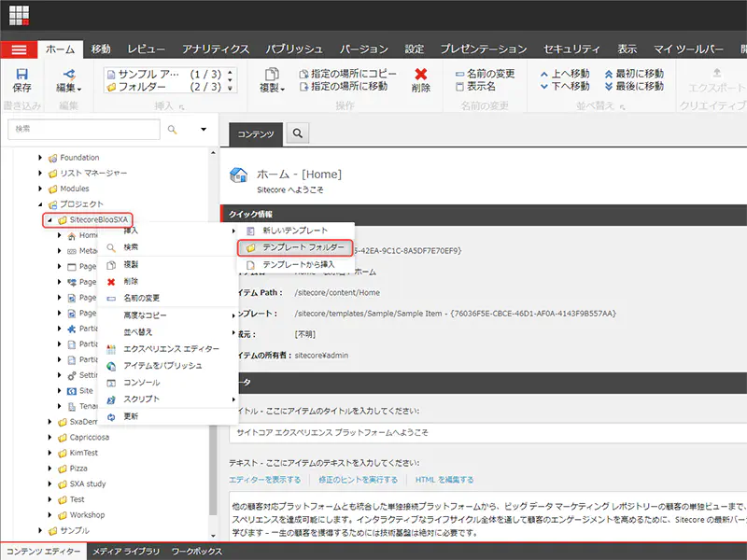Expand the Pizza tree node
Screen dimensions: 747x560
click(49, 469)
